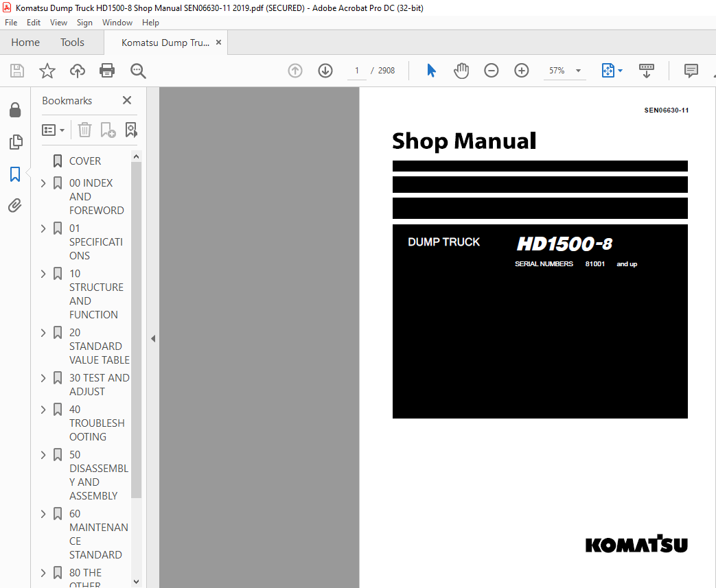
Task: Select 30 TEST AND ADJUST bookmark text
Action: pyautogui.click(x=99, y=385)
